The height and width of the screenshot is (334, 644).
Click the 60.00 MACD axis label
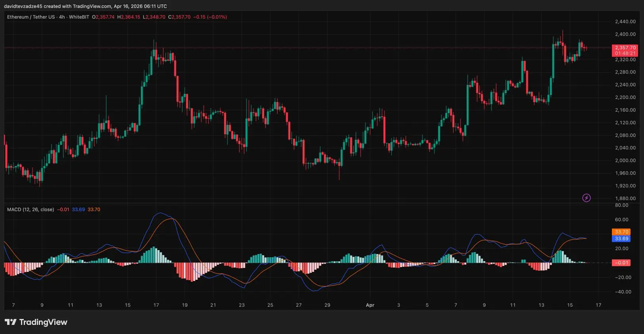(x=622, y=220)
